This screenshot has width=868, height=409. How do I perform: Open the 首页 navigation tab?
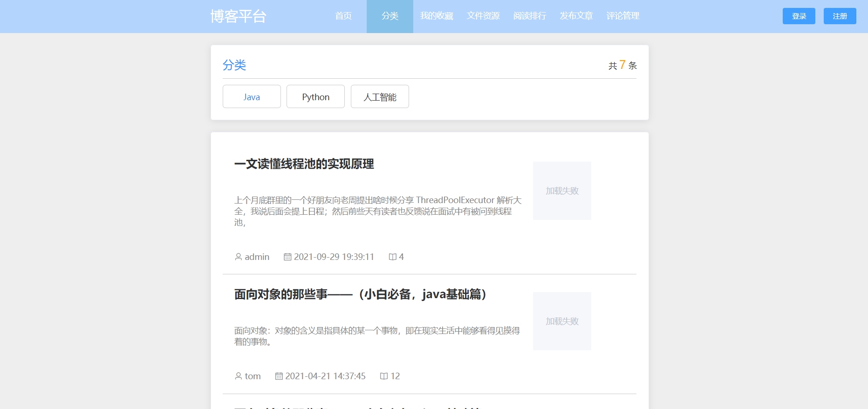click(343, 16)
